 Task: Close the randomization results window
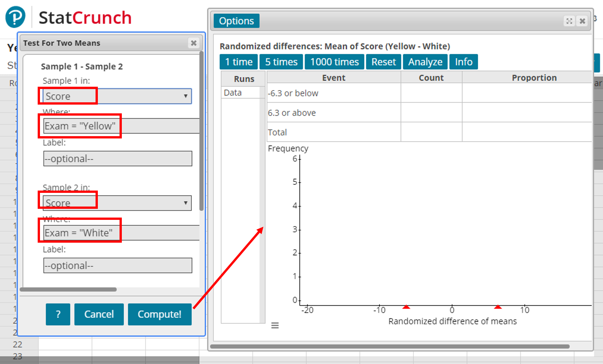pos(582,21)
